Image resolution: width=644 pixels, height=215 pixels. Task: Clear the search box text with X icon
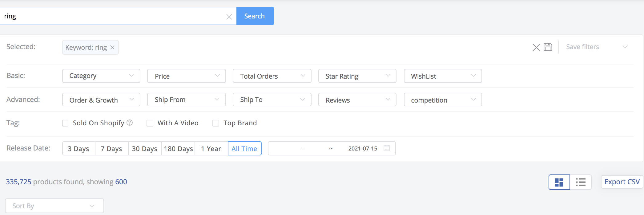(x=229, y=17)
